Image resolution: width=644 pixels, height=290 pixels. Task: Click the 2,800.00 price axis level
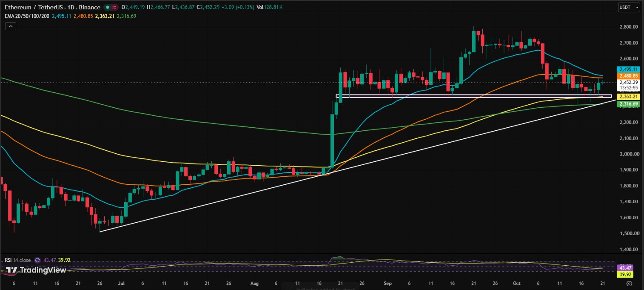click(x=628, y=27)
